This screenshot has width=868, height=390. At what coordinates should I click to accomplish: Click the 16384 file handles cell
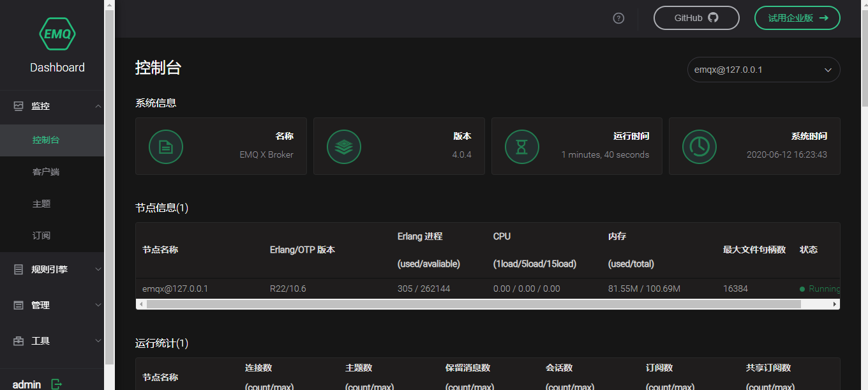[735, 289]
